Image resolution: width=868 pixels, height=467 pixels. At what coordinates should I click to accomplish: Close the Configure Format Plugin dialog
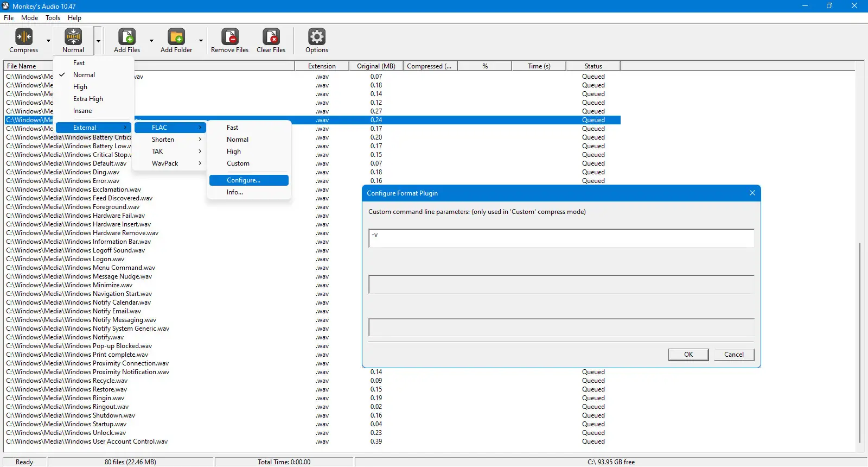[x=752, y=193]
